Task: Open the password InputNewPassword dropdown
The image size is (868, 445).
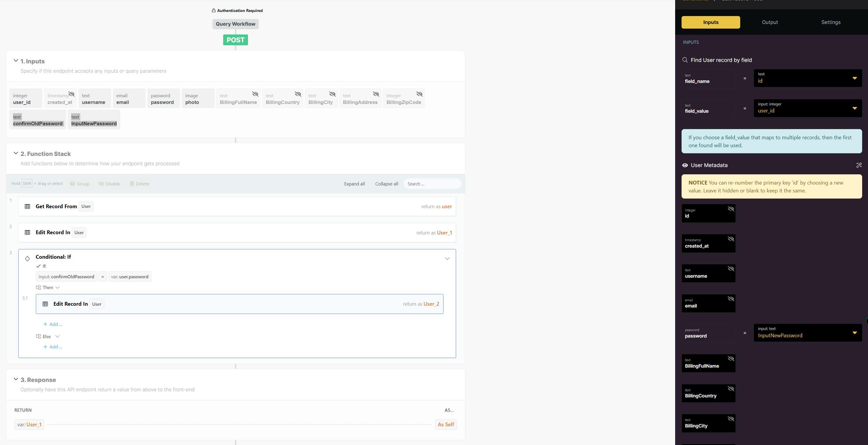Action: [x=855, y=333]
